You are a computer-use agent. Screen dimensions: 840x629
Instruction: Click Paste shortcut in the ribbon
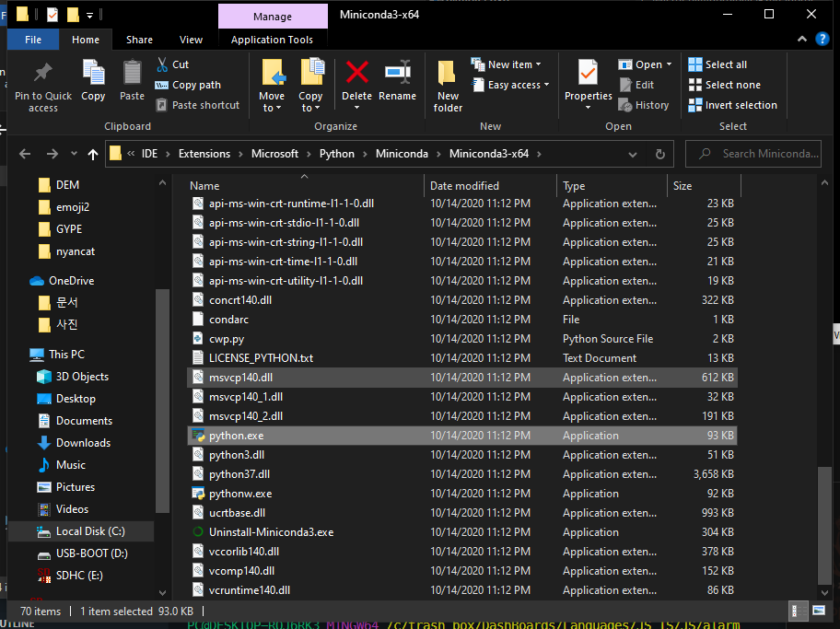coord(198,105)
